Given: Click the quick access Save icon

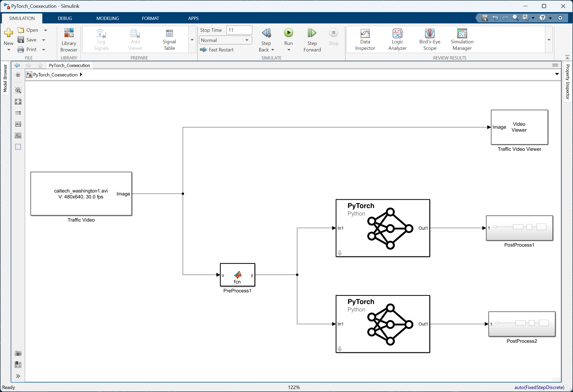Looking at the screenshot, I should 485,18.
